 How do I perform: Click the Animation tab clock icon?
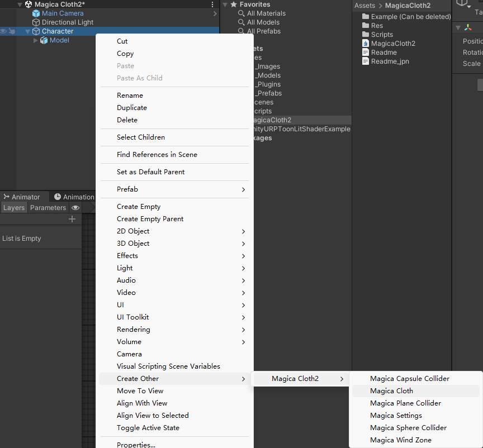[58, 197]
